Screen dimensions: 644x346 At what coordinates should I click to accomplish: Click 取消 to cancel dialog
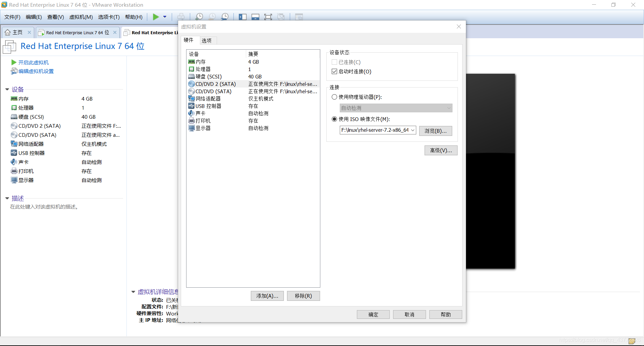(x=409, y=314)
